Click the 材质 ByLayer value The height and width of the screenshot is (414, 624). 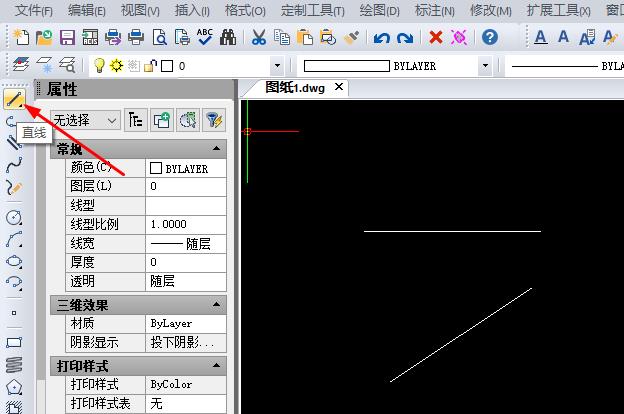point(186,323)
